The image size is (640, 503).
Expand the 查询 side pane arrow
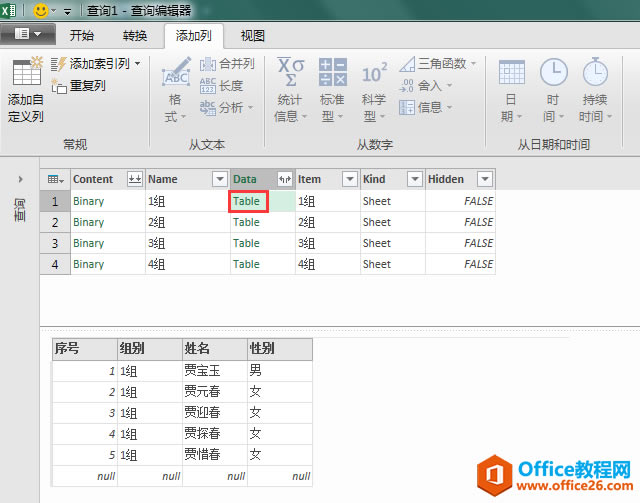[x=20, y=179]
